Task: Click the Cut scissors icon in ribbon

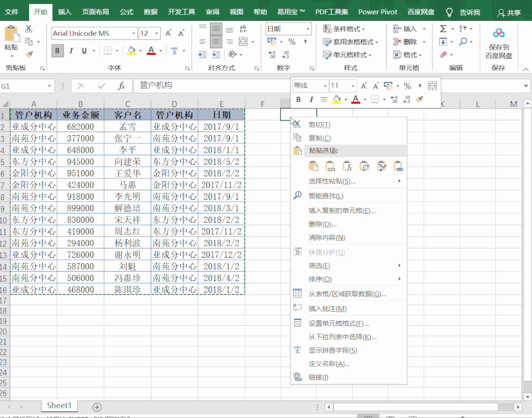Action: [29, 29]
